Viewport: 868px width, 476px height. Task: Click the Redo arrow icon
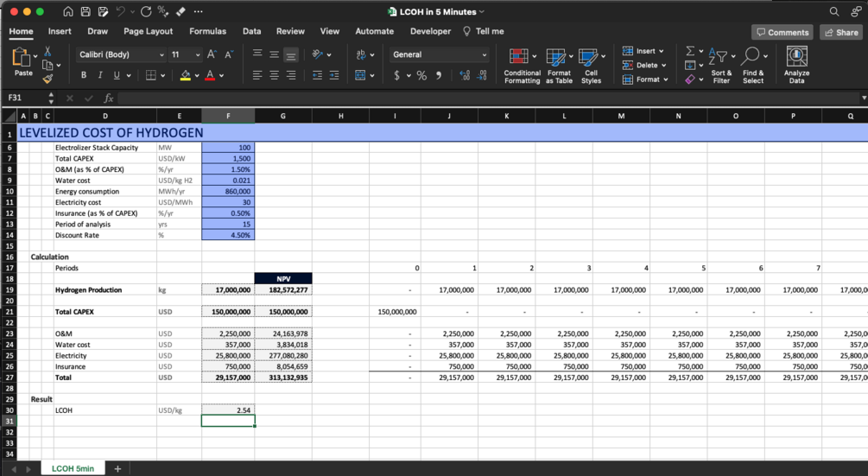[146, 11]
